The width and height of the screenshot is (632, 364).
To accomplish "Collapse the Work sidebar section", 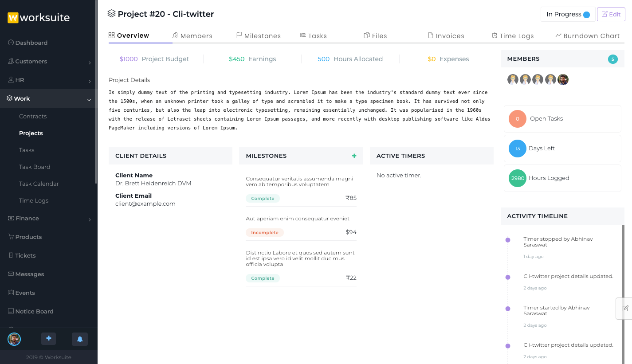I will [x=48, y=99].
